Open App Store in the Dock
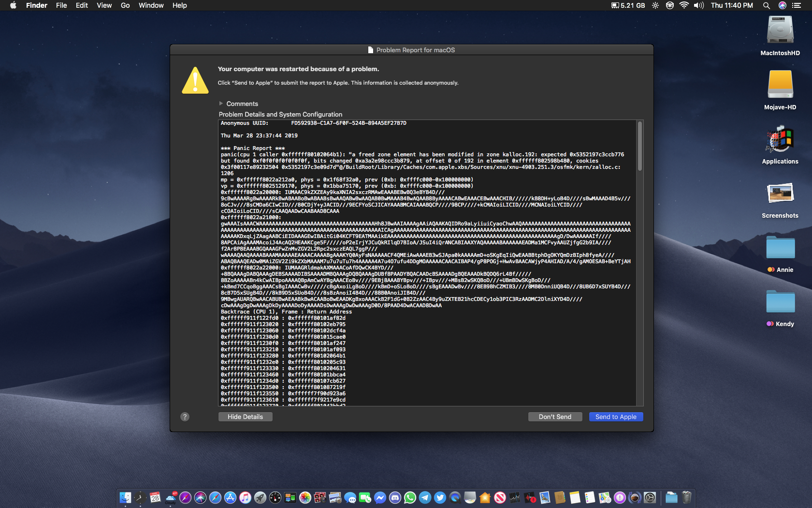Screen dimensions: 812x508 pyautogui.click(x=230, y=497)
